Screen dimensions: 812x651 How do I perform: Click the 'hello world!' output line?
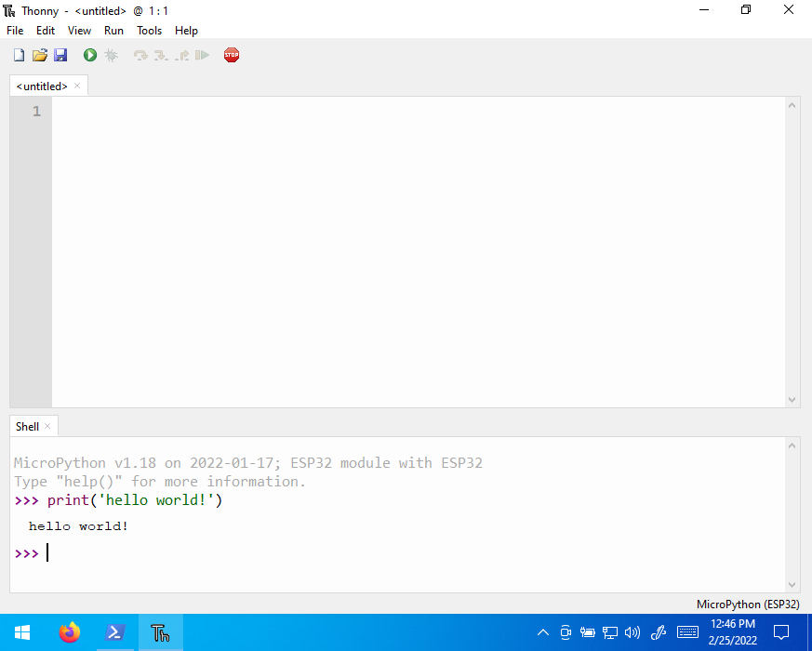click(78, 526)
